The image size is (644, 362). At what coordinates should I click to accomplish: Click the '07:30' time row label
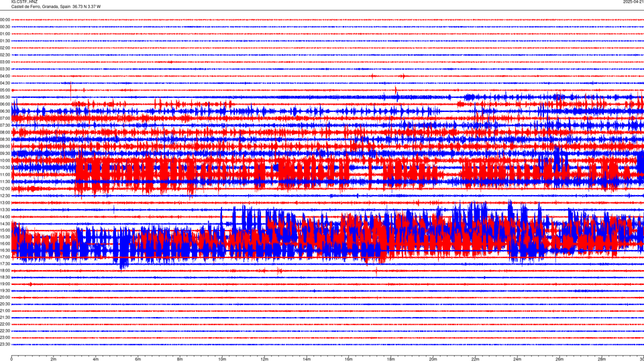click(x=5, y=125)
